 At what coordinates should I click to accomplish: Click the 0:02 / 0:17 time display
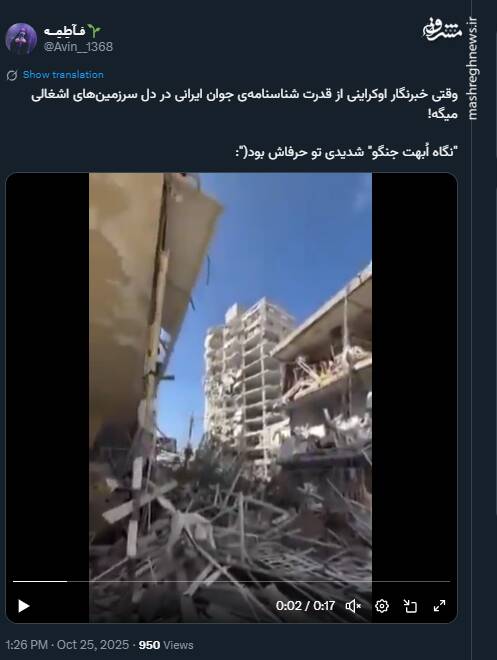point(306,606)
